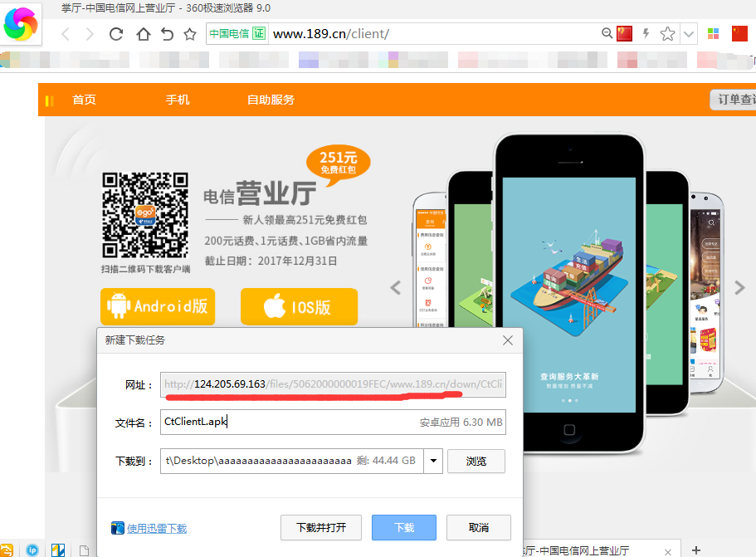756x557 pixels.
Task: Click the 网址 URL field
Action: 333,384
